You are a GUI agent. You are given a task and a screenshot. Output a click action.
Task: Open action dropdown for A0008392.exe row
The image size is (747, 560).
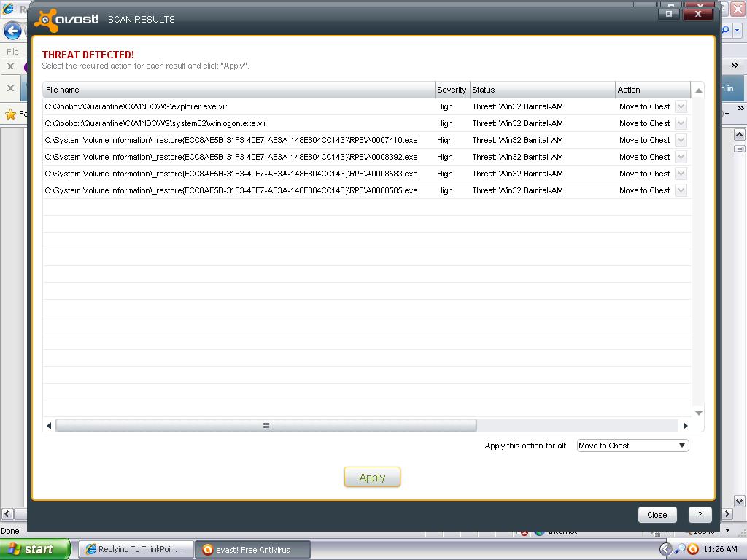pyautogui.click(x=681, y=157)
